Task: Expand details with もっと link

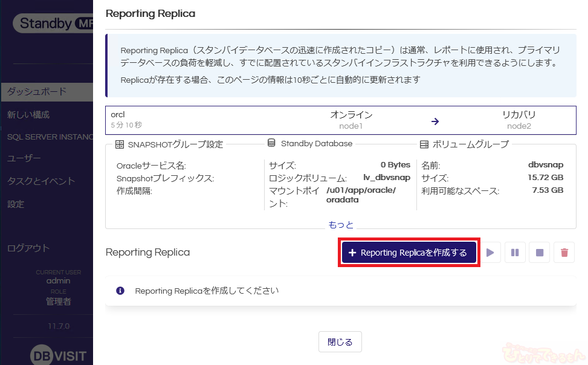Action: click(x=341, y=225)
